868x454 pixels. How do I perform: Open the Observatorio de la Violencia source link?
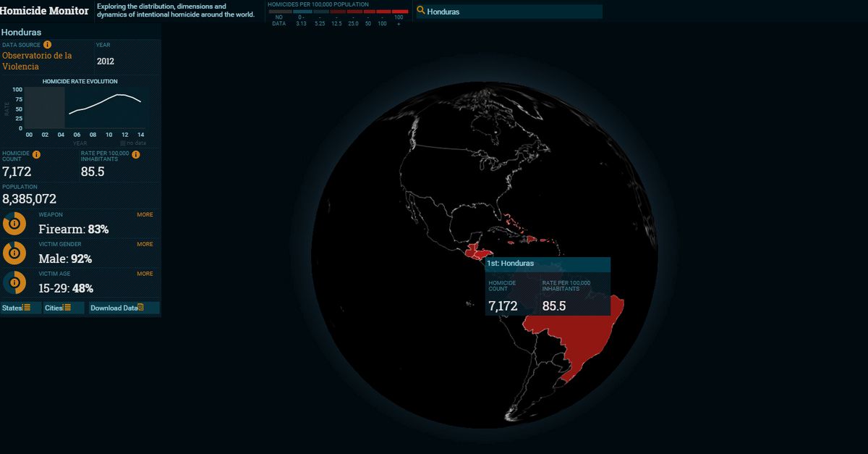coord(37,61)
